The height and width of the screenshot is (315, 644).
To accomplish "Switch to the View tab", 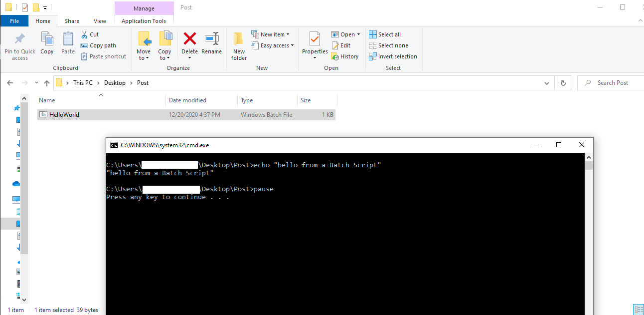I will 100,21.
